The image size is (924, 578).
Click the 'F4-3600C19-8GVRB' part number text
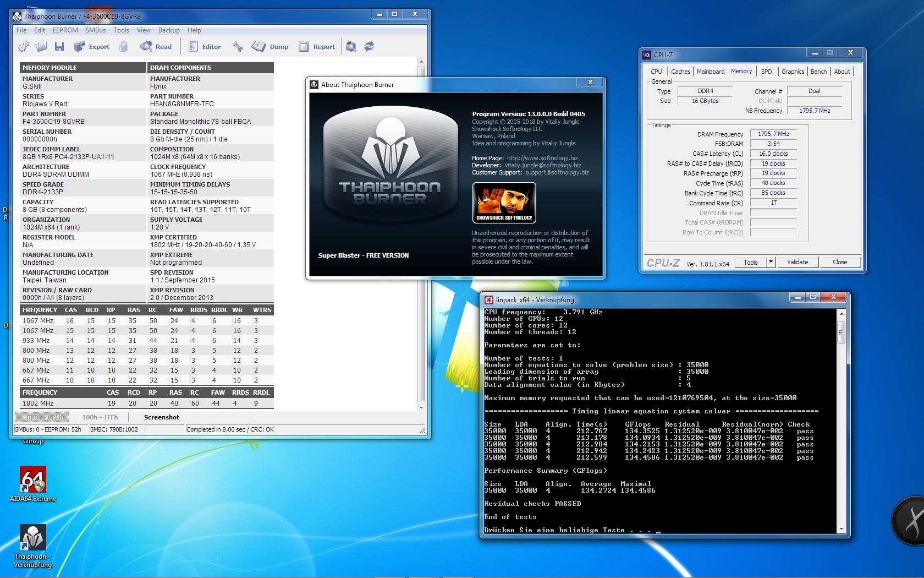pyautogui.click(x=53, y=121)
